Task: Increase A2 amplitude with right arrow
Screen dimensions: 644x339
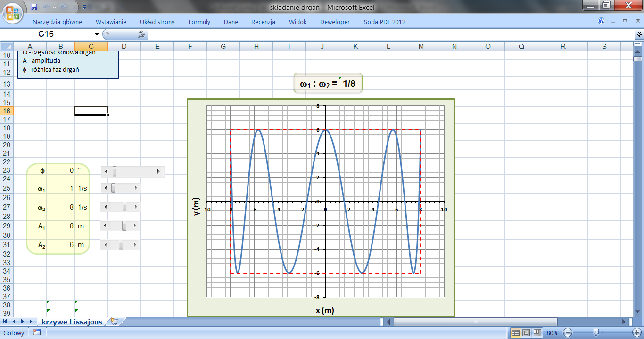Action: click(x=136, y=245)
